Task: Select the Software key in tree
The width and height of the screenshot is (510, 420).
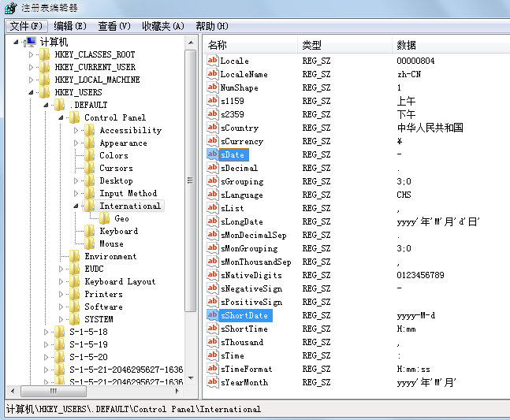Action: [x=103, y=307]
